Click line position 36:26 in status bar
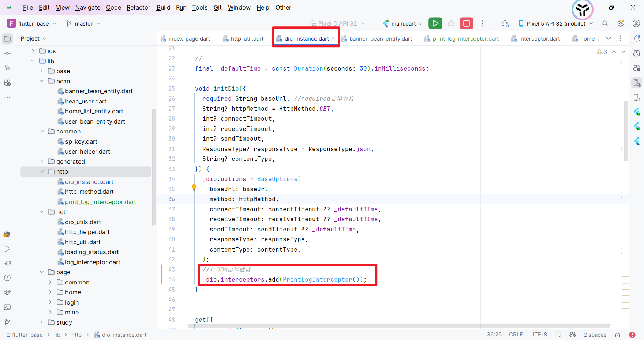644x340 pixels. pyautogui.click(x=494, y=335)
